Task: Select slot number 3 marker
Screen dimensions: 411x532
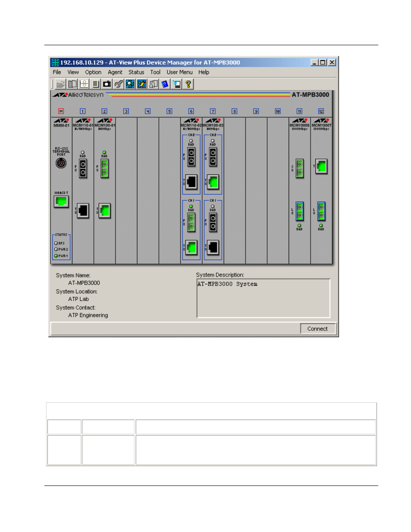Action: 126,111
